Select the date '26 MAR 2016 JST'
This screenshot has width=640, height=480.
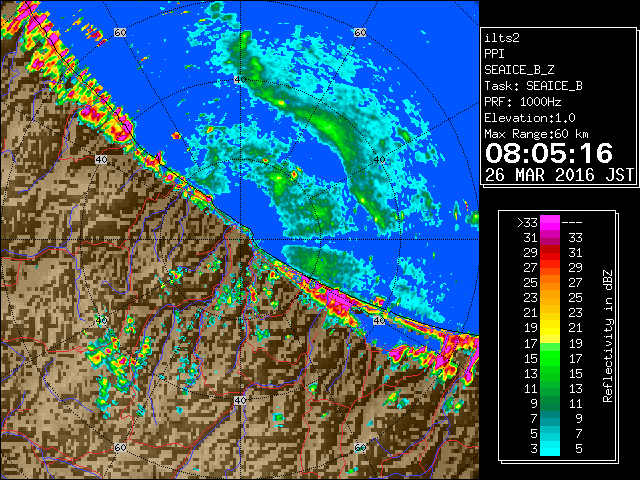[560, 175]
